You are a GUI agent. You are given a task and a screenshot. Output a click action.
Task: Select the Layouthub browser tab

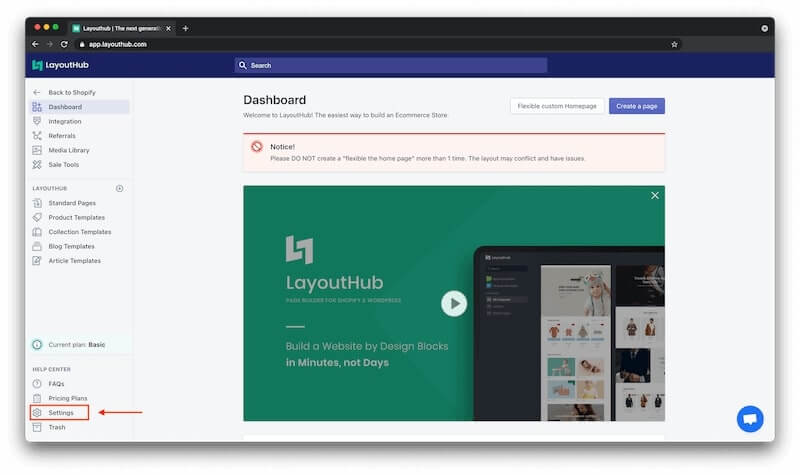coord(122,29)
